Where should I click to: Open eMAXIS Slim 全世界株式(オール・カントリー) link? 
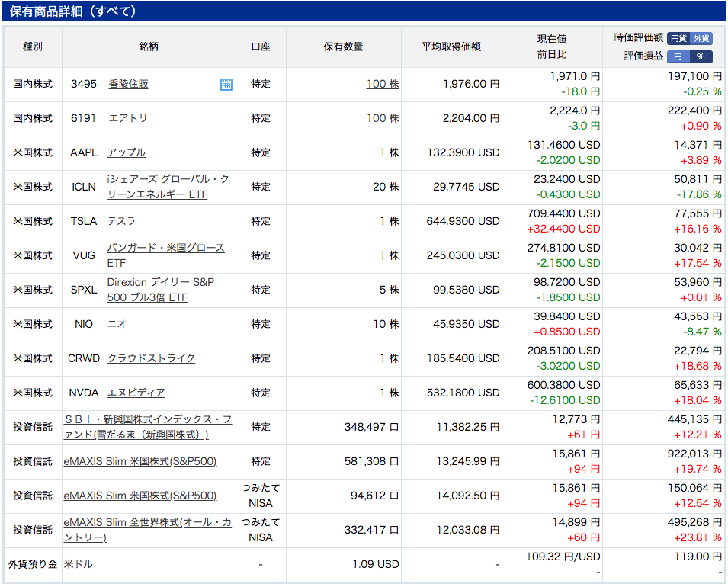(x=148, y=530)
